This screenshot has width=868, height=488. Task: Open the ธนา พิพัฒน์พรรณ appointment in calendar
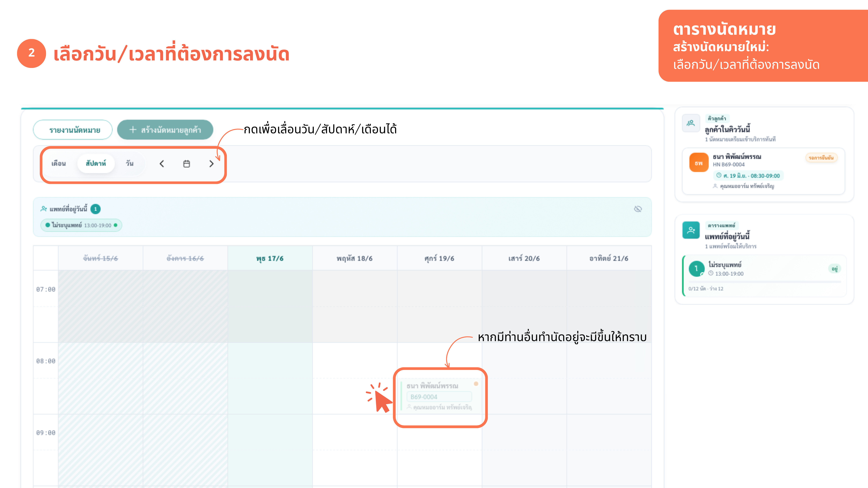point(440,396)
